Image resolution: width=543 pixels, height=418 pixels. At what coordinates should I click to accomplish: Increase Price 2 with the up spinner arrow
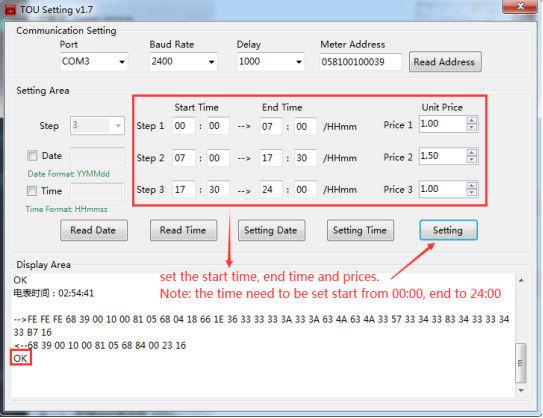pos(471,152)
